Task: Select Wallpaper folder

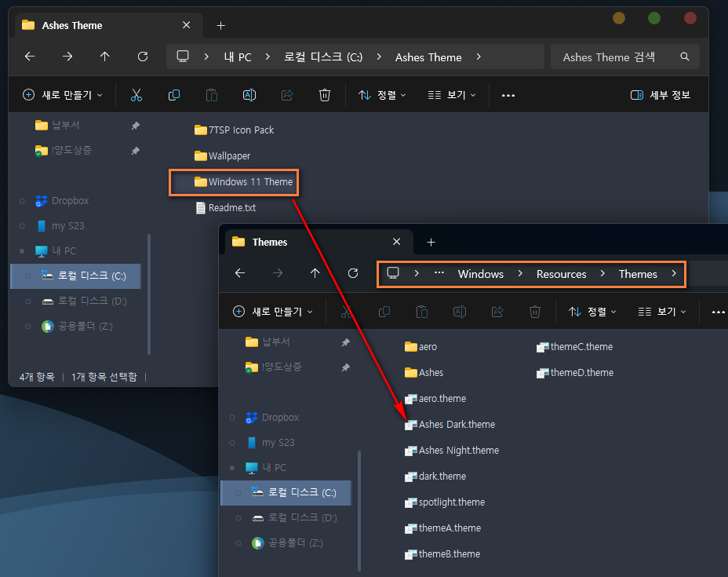Action: (x=222, y=156)
